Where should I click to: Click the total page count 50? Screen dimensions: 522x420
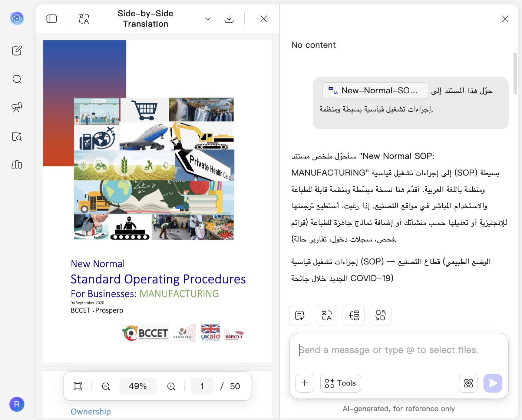235,386
